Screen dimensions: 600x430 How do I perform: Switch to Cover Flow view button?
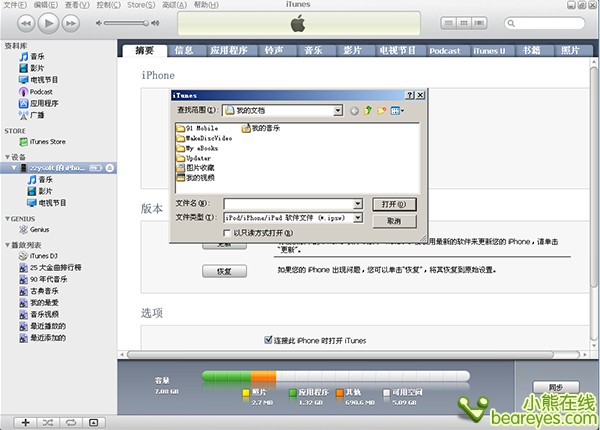[479, 23]
